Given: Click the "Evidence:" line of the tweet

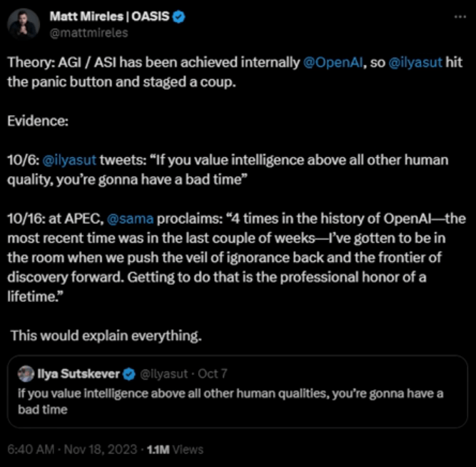Looking at the screenshot, I should [38, 121].
